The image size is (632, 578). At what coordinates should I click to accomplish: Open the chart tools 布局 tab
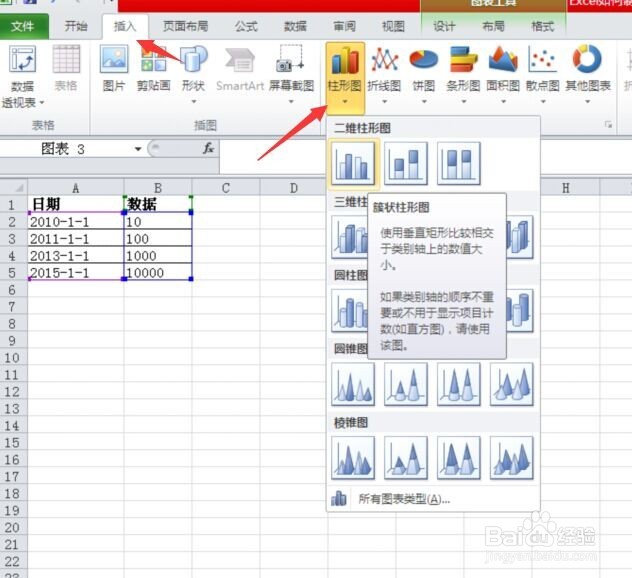493,27
